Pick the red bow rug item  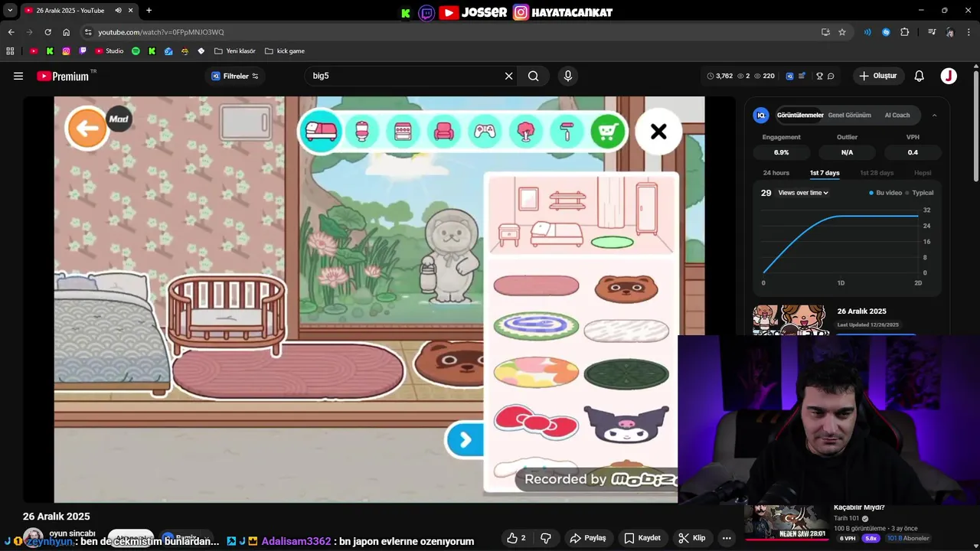click(536, 422)
